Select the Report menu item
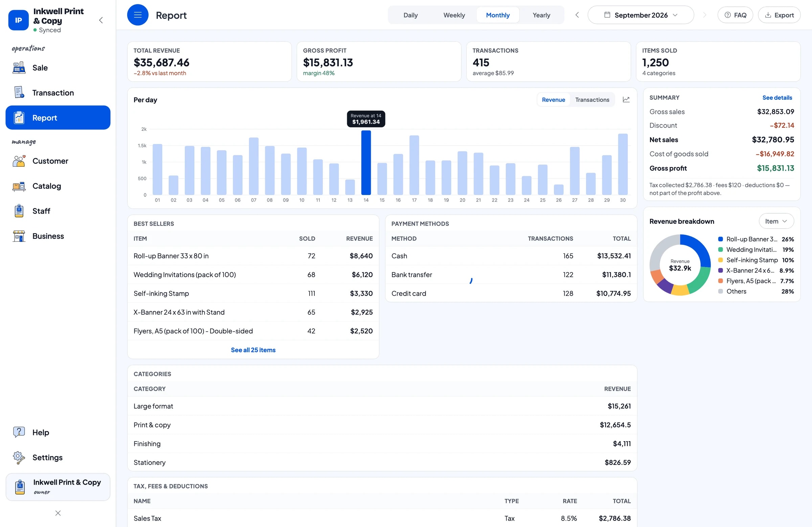This screenshot has height=527, width=812. coord(58,118)
